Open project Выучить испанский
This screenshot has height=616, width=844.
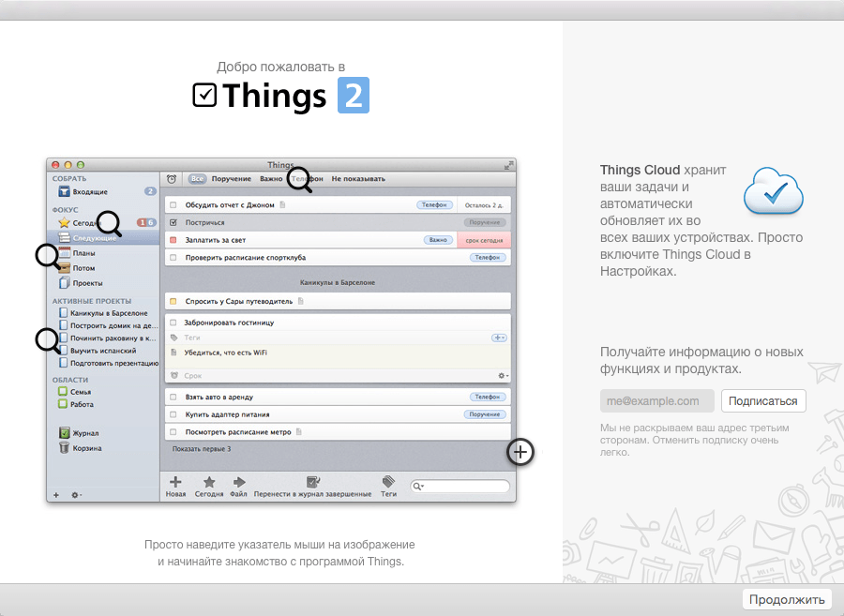coord(98,351)
